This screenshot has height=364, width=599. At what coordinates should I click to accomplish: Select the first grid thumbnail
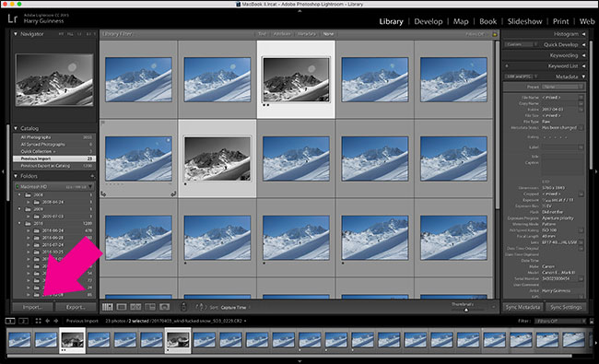coord(138,79)
